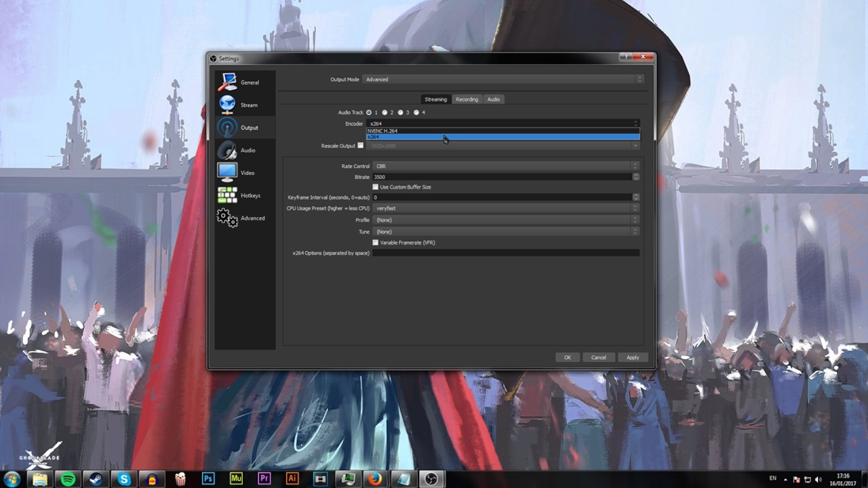Open Skype from the taskbar
The height and width of the screenshot is (488, 868).
point(123,479)
